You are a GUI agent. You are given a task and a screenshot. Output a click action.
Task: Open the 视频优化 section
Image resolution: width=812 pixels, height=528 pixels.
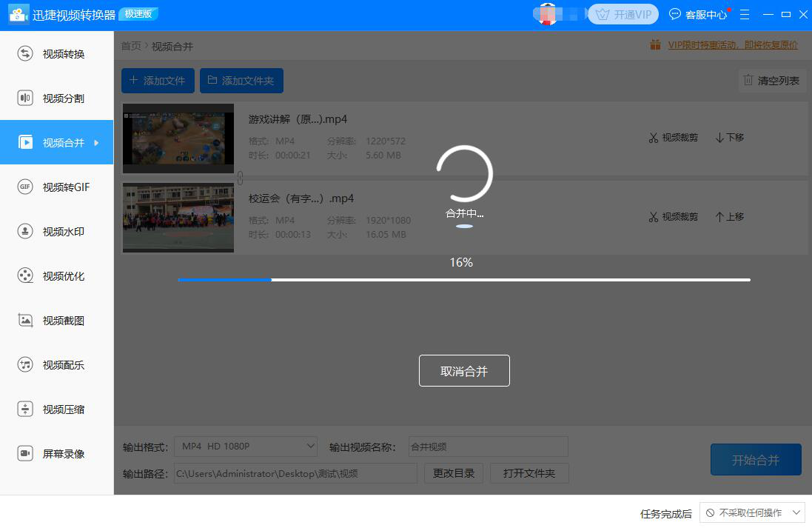tap(56, 275)
